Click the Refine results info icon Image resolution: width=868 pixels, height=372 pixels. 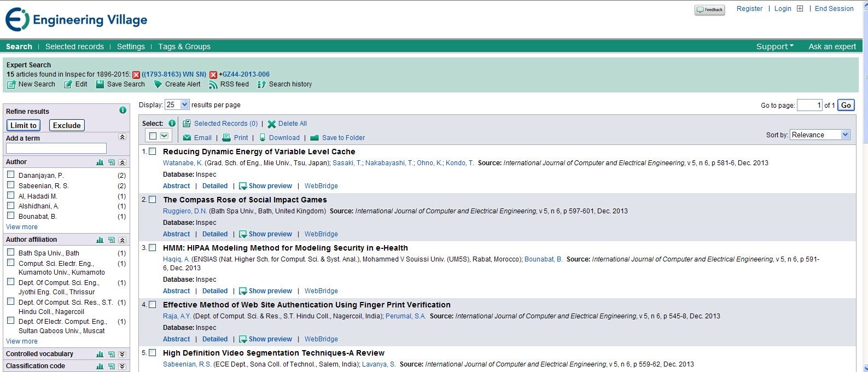point(123,111)
